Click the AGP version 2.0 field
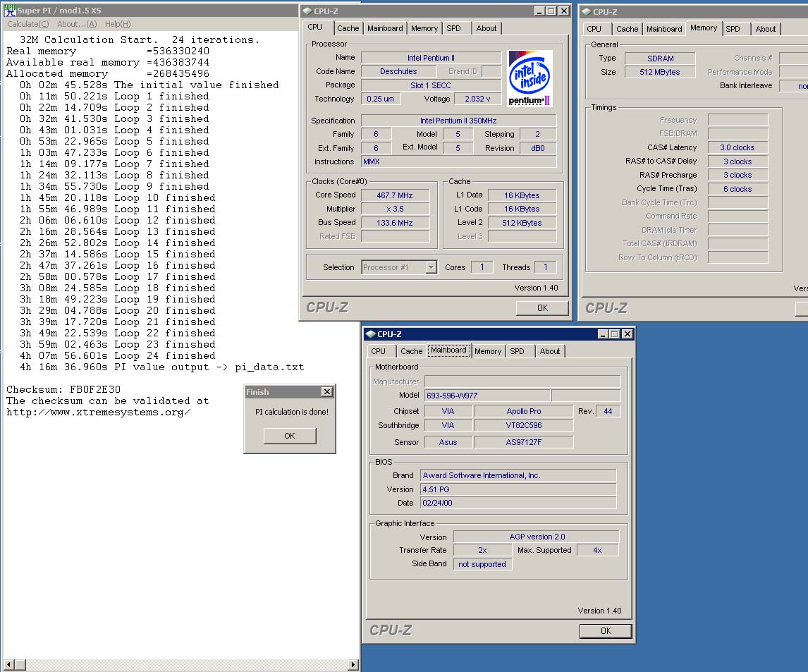 (x=537, y=537)
